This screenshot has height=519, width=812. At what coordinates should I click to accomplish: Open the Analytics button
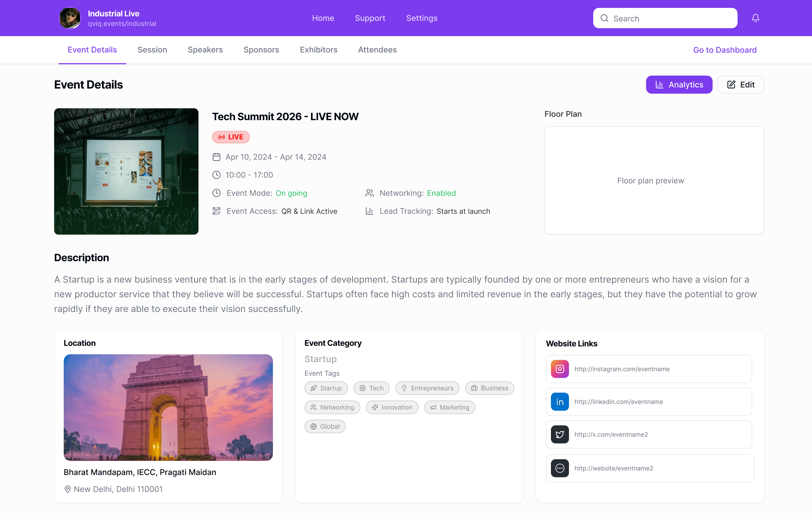point(679,85)
